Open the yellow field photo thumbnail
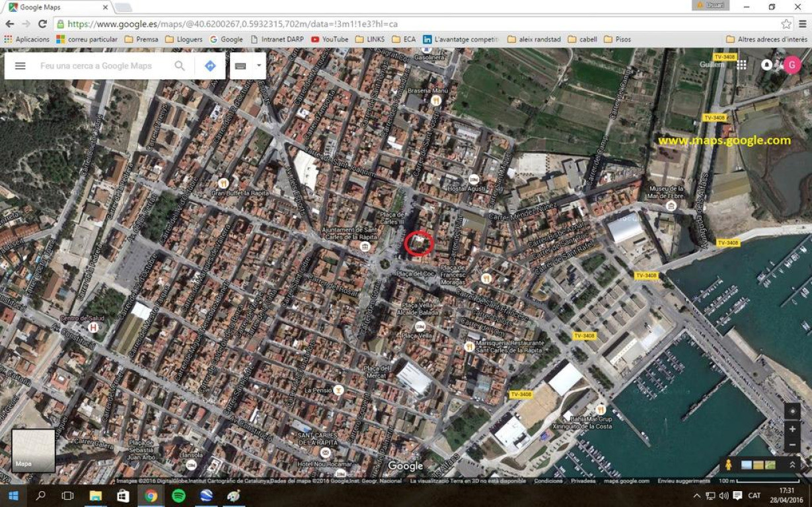 (x=758, y=465)
